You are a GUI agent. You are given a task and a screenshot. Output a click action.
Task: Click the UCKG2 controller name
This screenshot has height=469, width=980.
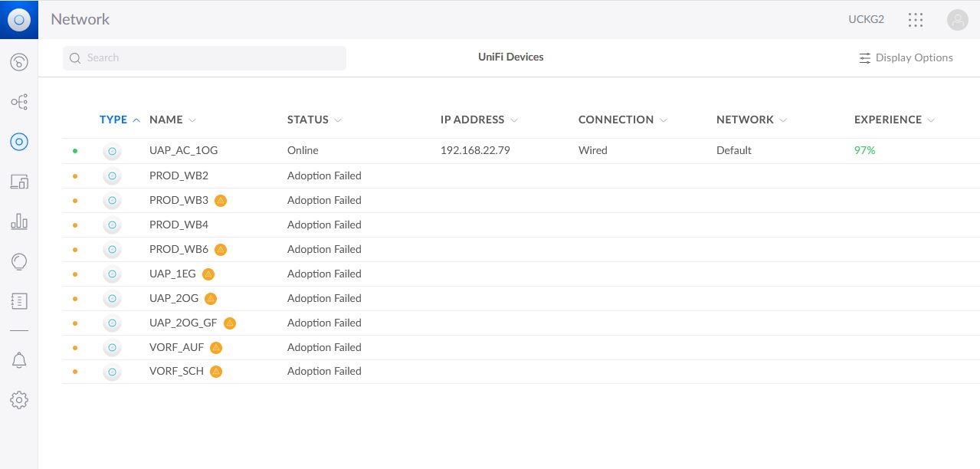pyautogui.click(x=867, y=20)
